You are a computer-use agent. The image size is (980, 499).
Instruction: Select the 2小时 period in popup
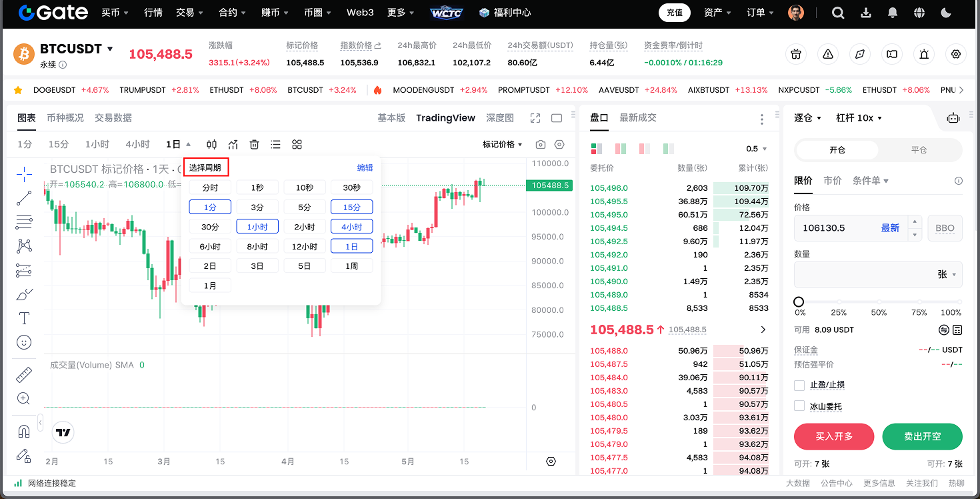pos(305,227)
